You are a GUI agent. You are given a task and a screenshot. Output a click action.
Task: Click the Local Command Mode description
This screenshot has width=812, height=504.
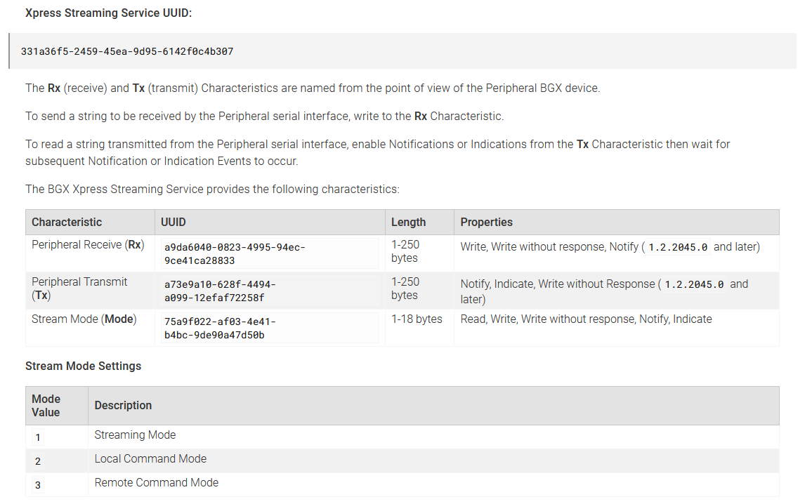pos(150,459)
